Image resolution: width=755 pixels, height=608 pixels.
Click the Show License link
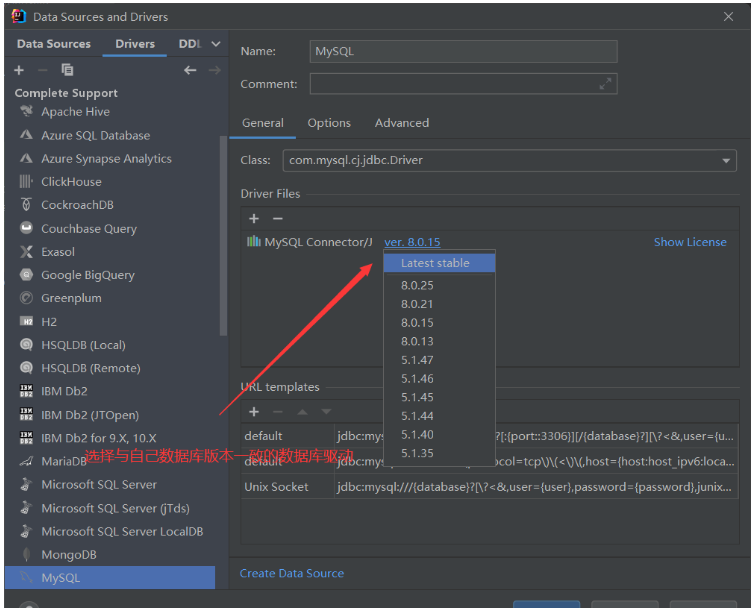[690, 242]
